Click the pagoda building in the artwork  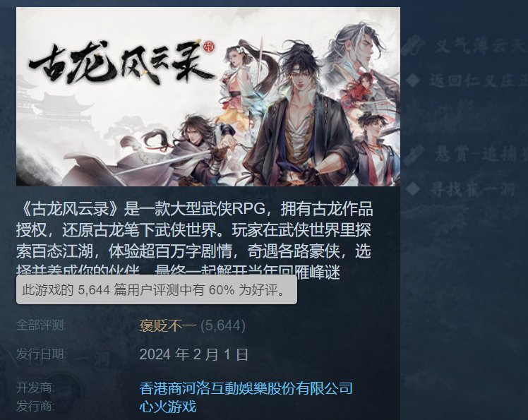coord(64,108)
